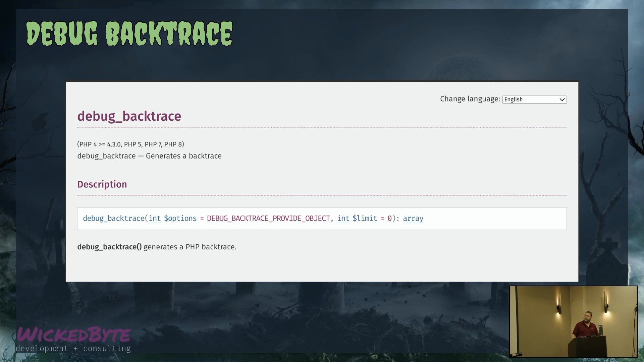Click the first int type link before $options
This screenshot has width=644, height=362.
(x=155, y=218)
